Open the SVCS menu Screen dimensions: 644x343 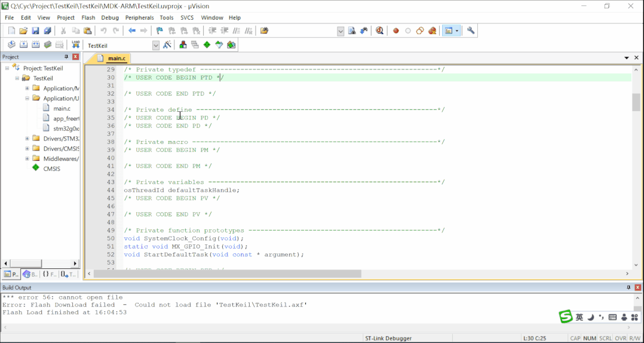click(x=187, y=18)
